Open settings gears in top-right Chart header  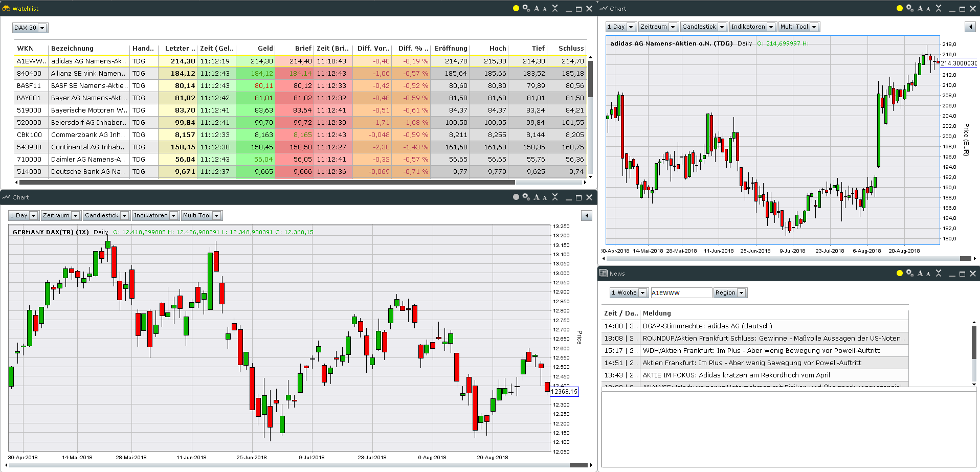tap(909, 8)
